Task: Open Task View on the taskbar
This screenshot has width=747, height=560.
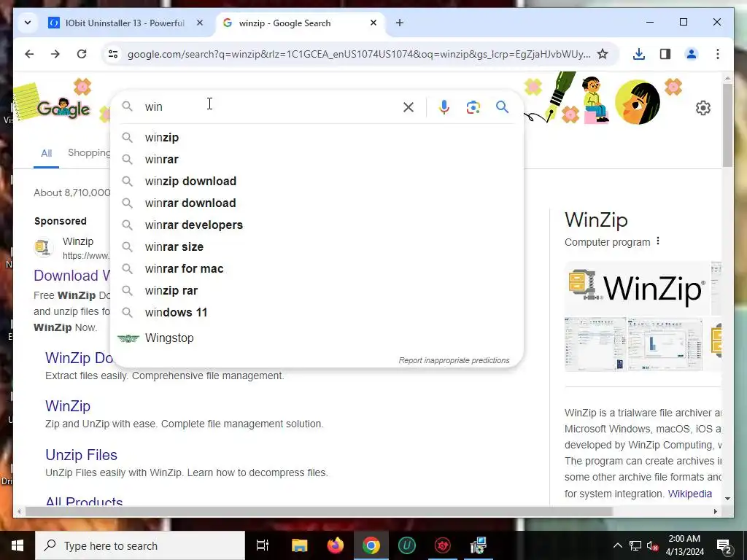Action: pyautogui.click(x=263, y=545)
